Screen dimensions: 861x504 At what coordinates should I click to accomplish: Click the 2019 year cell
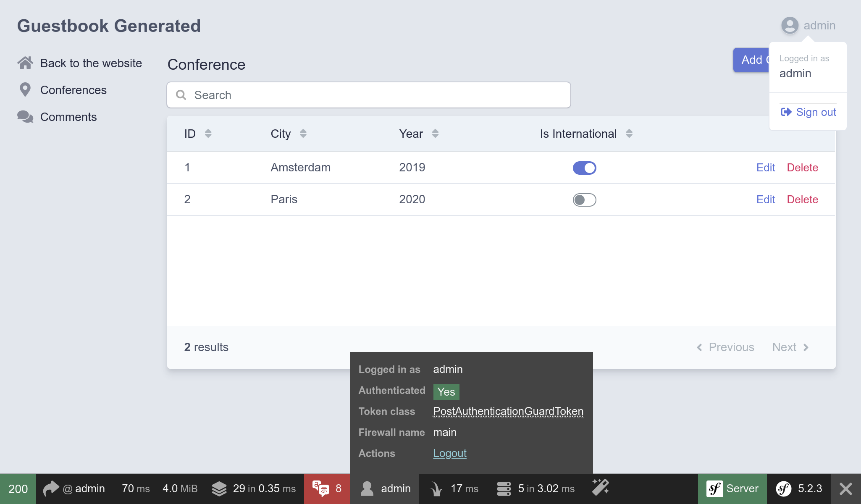(x=412, y=168)
